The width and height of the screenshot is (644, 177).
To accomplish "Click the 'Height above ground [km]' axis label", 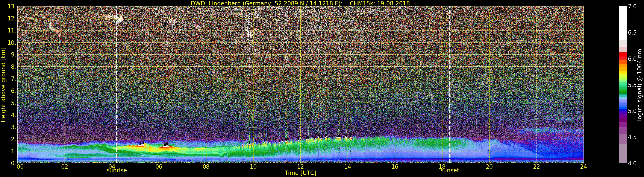I will coord(3,85).
